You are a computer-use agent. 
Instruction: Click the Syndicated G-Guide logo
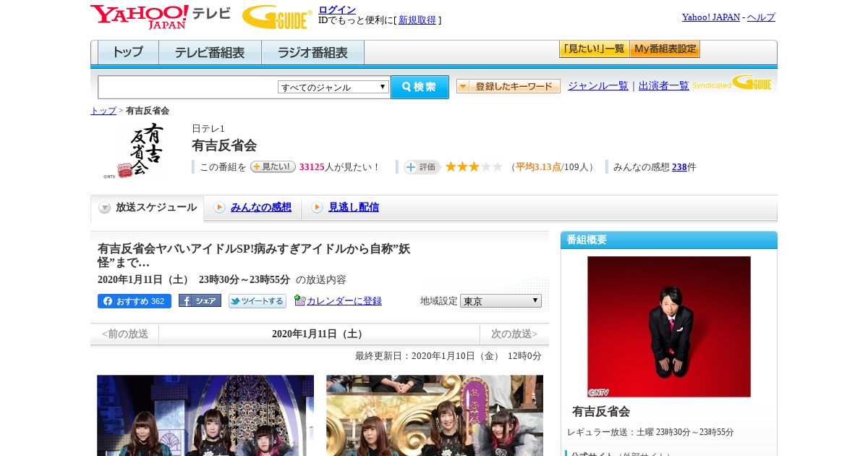732,83
